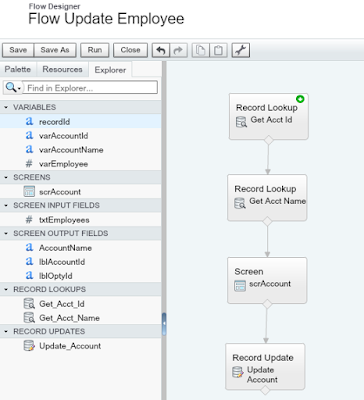Click the Copy icon in toolbar
Viewport: 364px width, 400px height.
(201, 50)
